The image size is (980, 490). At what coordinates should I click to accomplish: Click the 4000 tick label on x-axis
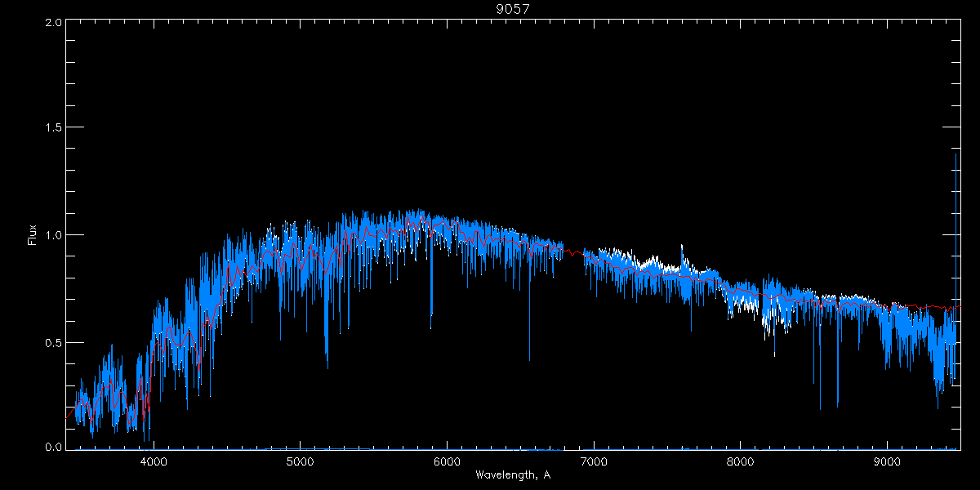pos(154,461)
